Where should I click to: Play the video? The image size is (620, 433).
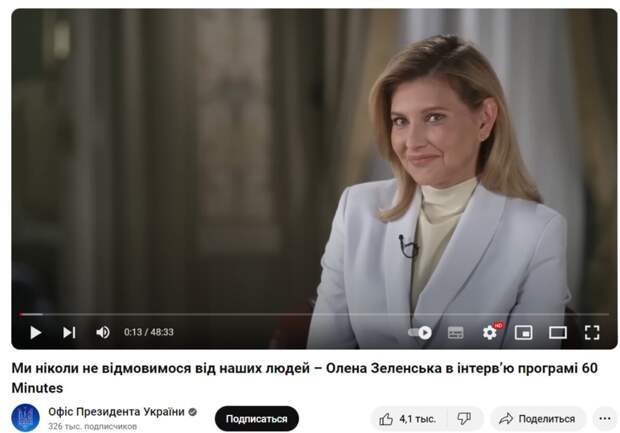click(36, 333)
